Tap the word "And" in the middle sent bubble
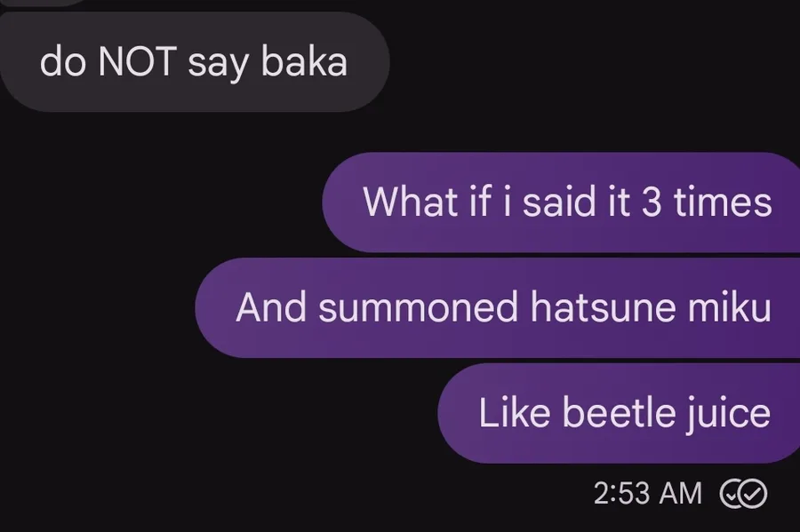This screenshot has width=800, height=532. click(x=271, y=307)
